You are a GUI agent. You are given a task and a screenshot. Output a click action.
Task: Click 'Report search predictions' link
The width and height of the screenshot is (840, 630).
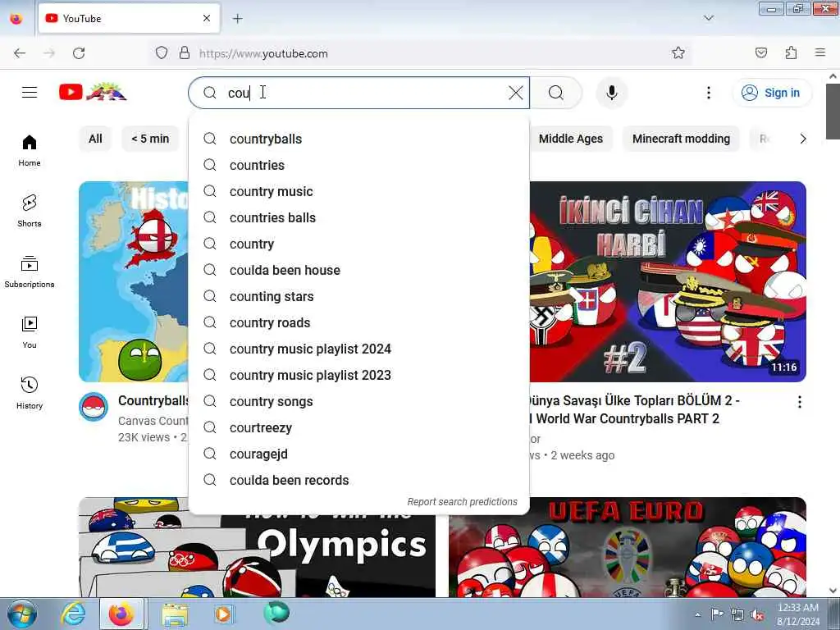point(462,502)
